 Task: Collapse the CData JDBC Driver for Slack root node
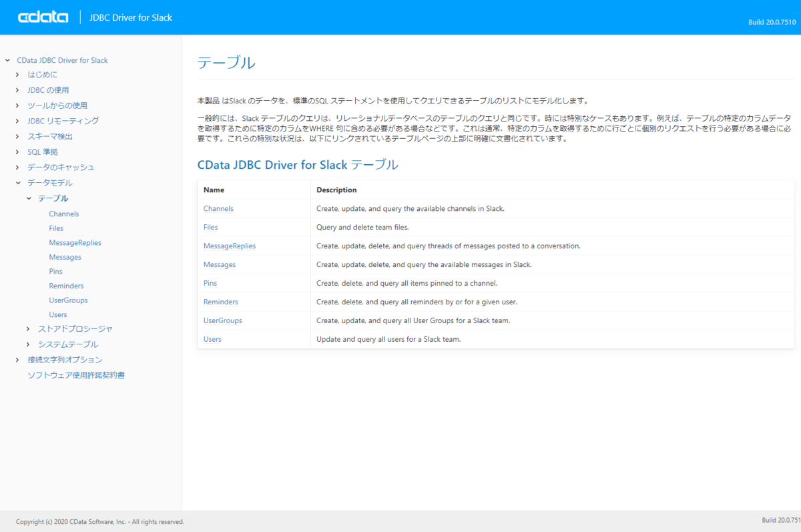7,60
